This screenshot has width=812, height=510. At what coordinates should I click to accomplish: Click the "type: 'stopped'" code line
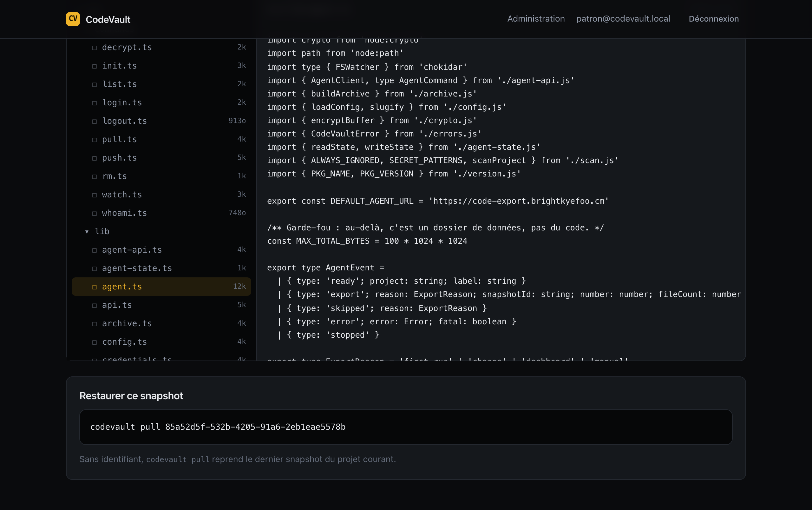[x=328, y=335]
